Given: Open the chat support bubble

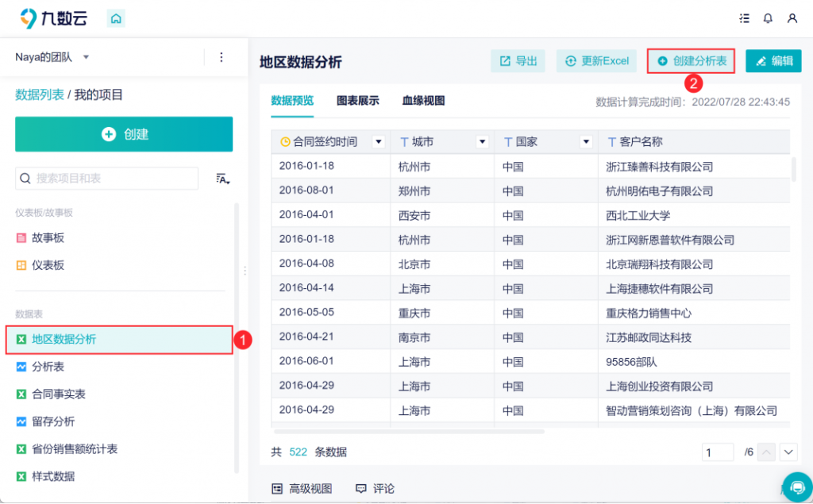Looking at the screenshot, I should 797,486.
